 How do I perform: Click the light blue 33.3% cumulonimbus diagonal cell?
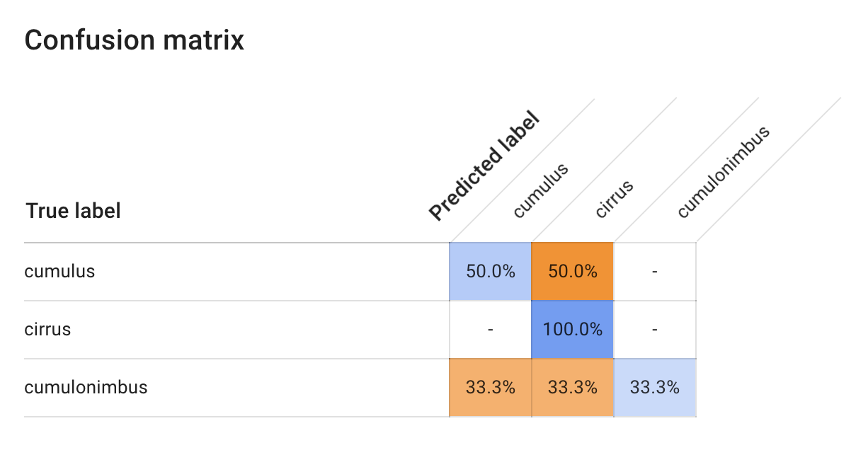655,388
